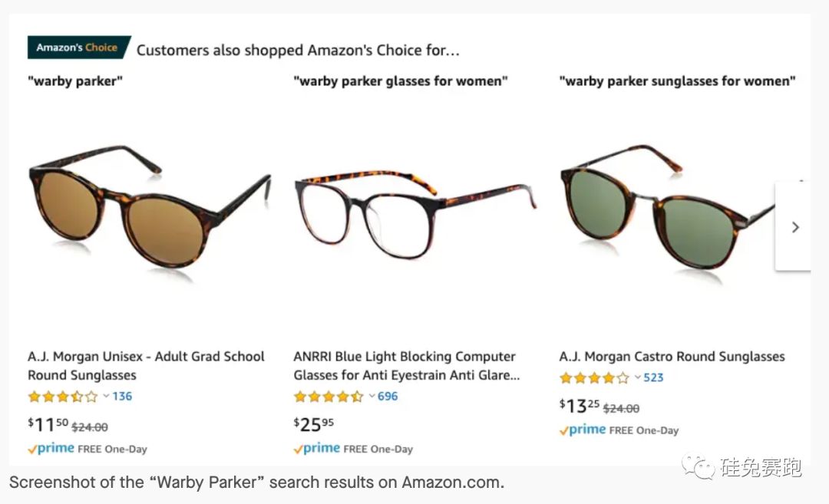Open the 136 reviews link
Image resolution: width=829 pixels, height=504 pixels.
(x=122, y=397)
